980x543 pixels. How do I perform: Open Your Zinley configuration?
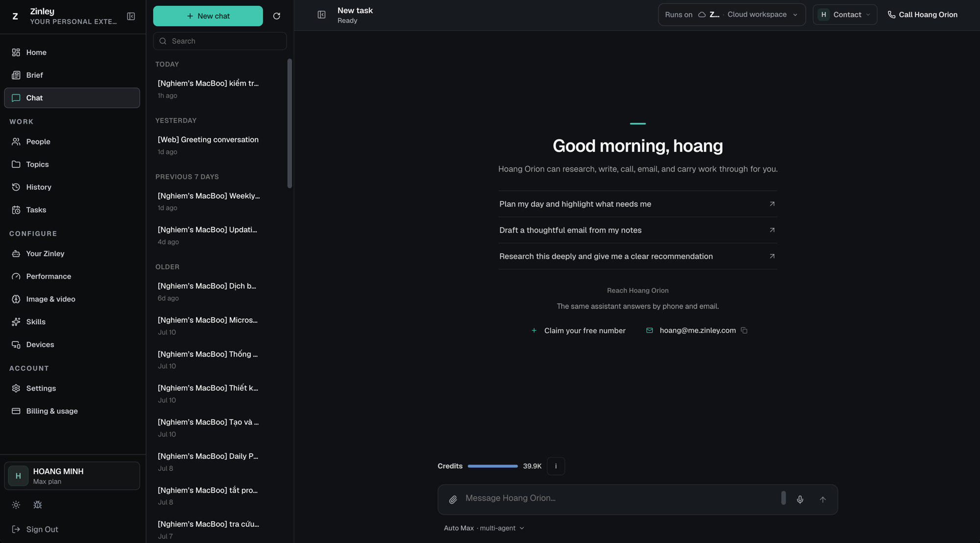pos(72,254)
